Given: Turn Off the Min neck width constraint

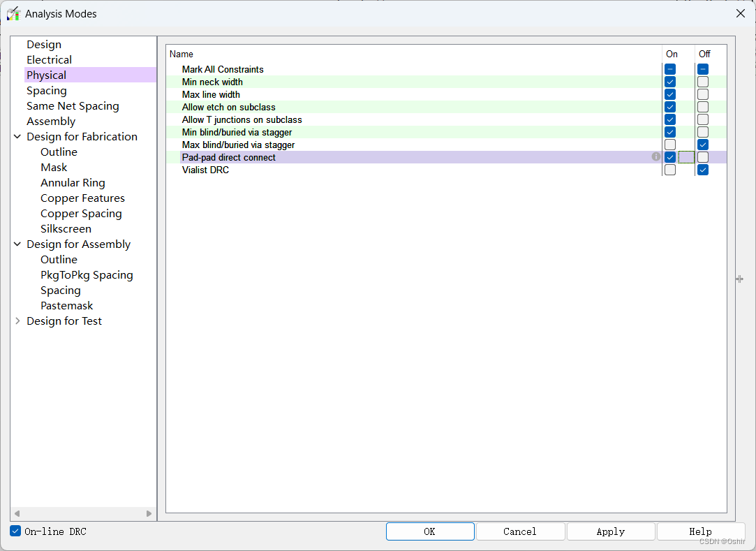Looking at the screenshot, I should pos(703,82).
